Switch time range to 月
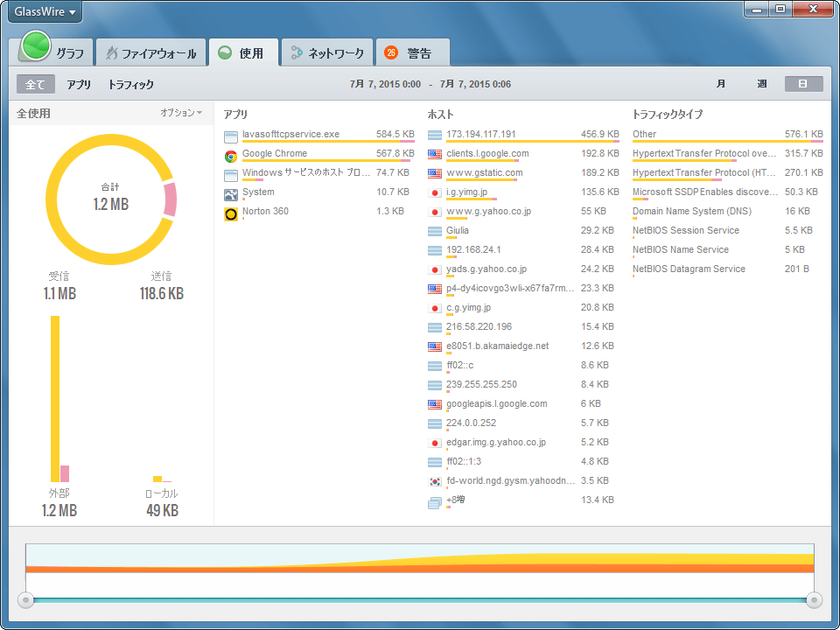 pos(721,84)
